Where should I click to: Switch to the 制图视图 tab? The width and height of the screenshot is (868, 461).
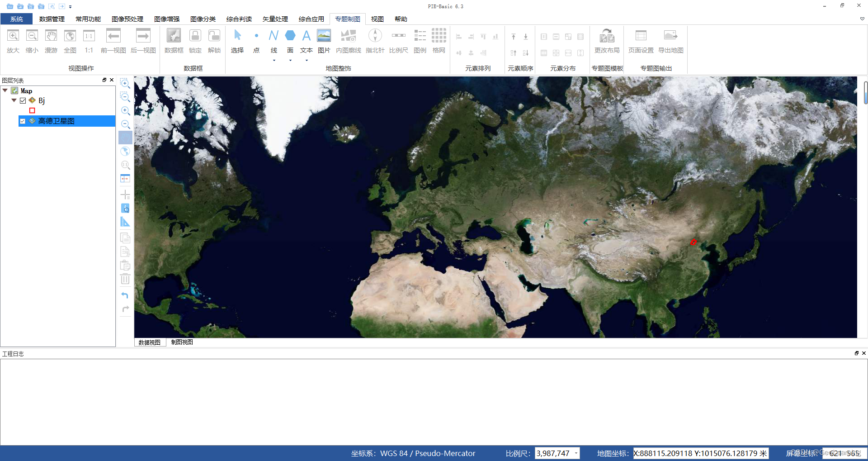tap(182, 342)
